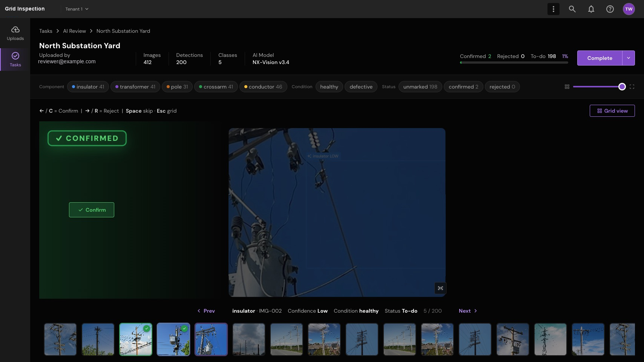
Task: Go to Tasks breadcrumb
Action: 46,31
